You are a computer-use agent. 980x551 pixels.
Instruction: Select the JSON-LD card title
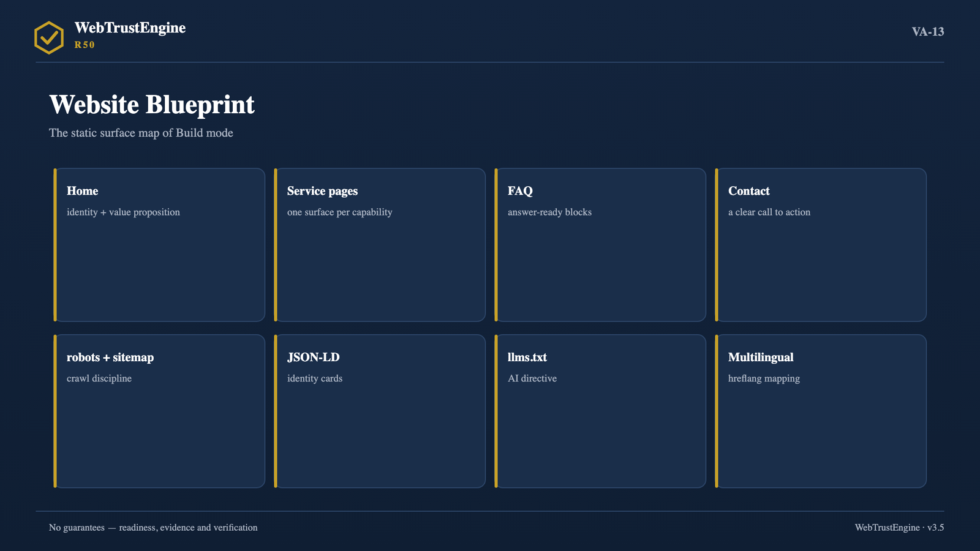313,358
